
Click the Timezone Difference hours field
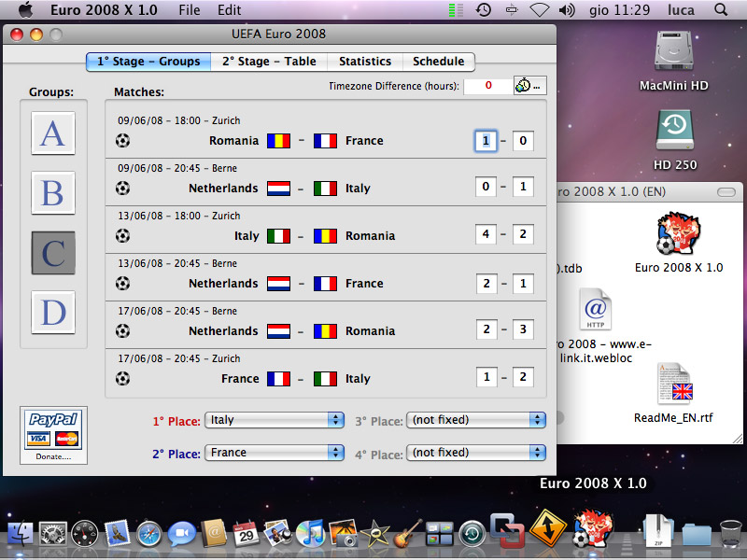(487, 86)
